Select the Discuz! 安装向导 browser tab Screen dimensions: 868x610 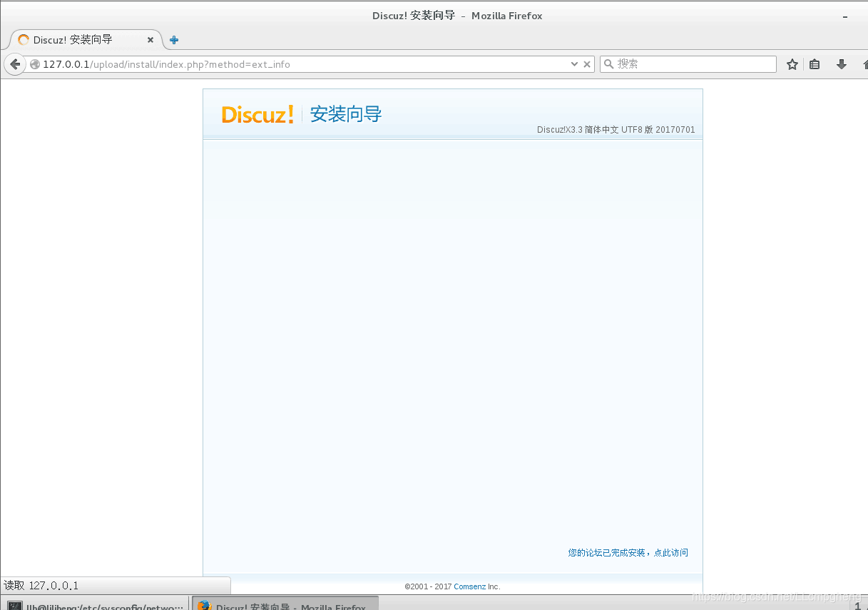pyautogui.click(x=87, y=40)
